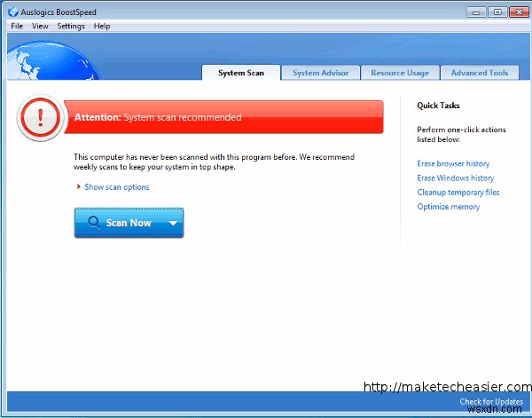
Task: Click 'Perform one-click actions' text
Action: pyautogui.click(x=461, y=135)
